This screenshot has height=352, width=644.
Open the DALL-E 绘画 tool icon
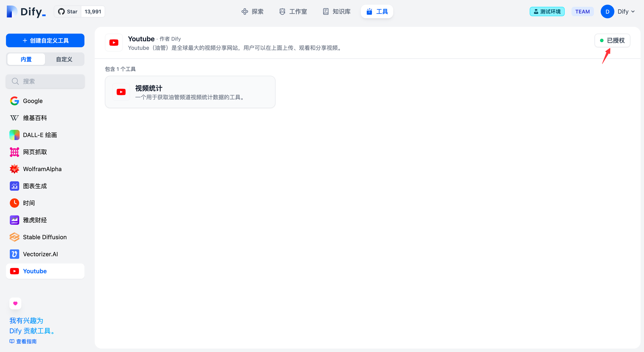tap(14, 135)
